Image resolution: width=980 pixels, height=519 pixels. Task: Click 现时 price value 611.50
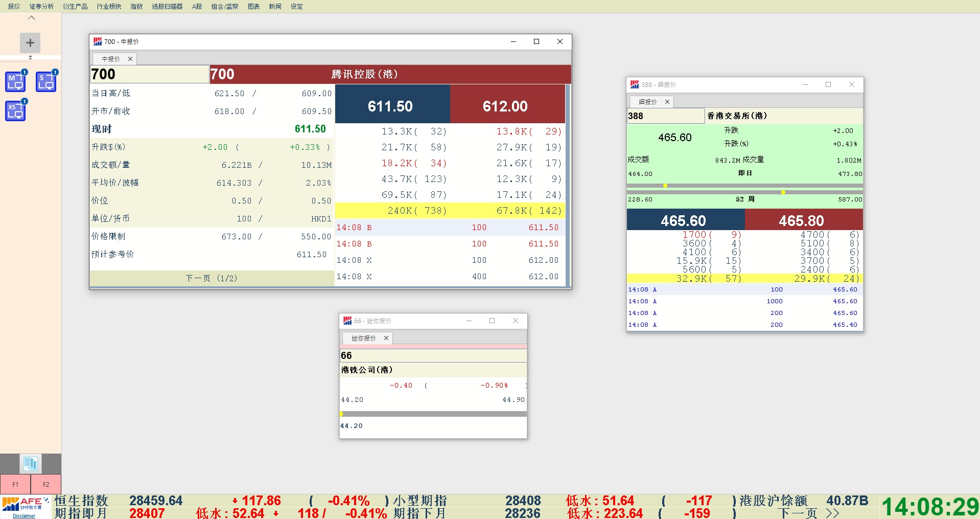[310, 129]
